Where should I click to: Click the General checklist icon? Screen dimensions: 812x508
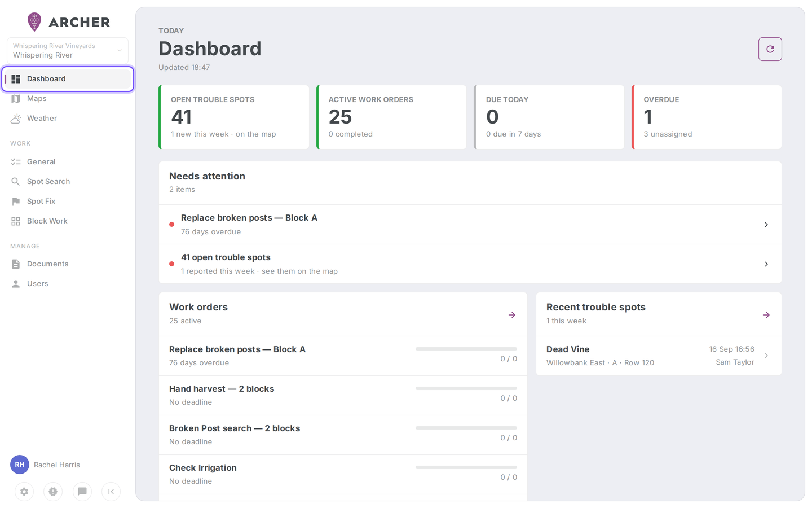coord(16,162)
